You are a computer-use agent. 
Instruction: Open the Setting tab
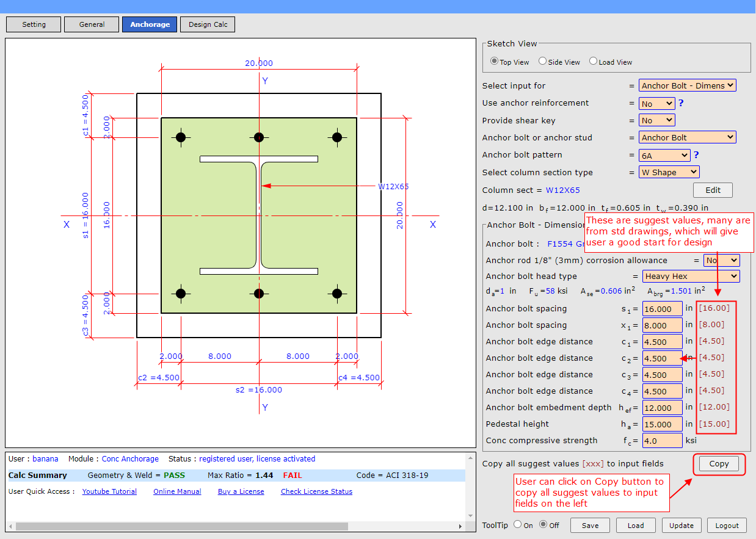34,24
